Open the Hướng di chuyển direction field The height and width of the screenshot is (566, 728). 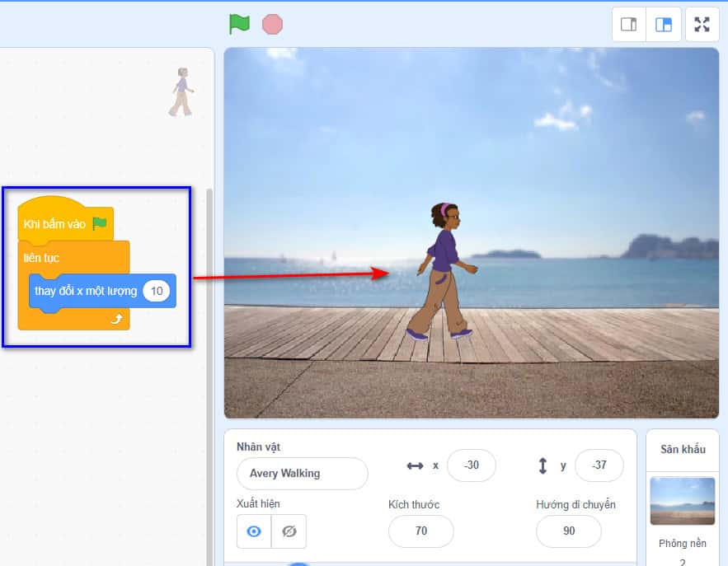point(568,531)
